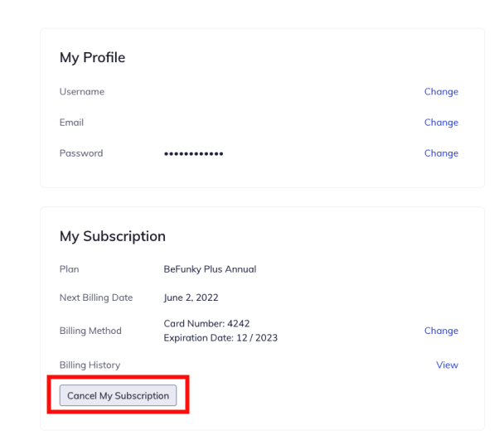Select the Expiration Date 12 / 2023 text
This screenshot has width=504, height=440.
pyautogui.click(x=219, y=338)
